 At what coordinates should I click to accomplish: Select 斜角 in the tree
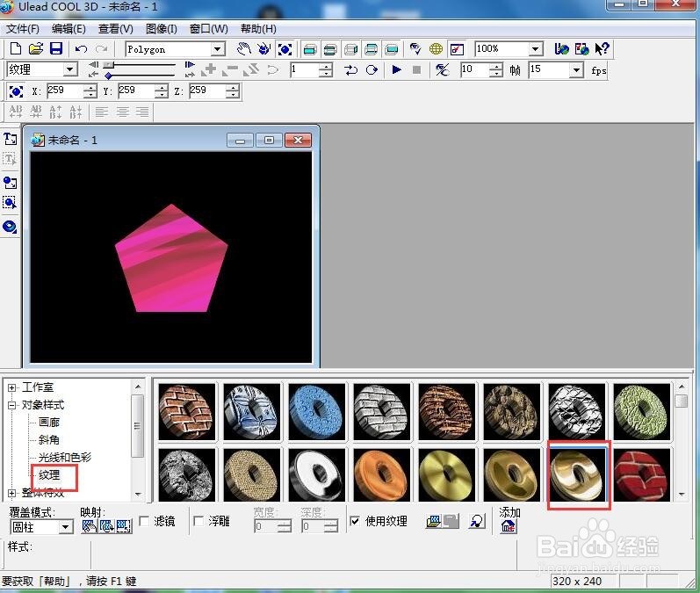pos(49,440)
